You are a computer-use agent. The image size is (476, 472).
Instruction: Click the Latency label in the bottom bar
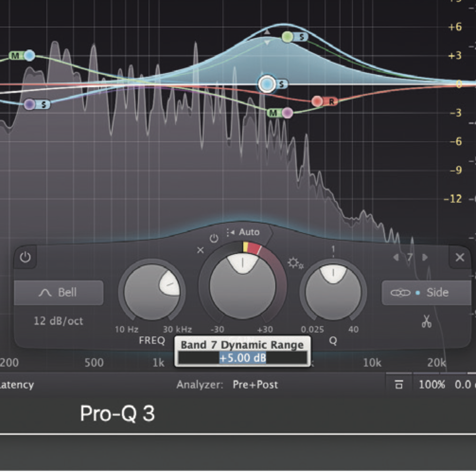click(x=17, y=384)
